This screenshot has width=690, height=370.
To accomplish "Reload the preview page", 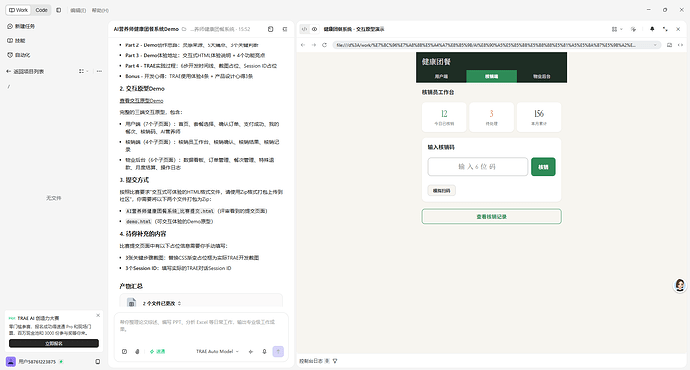I will (325, 45).
